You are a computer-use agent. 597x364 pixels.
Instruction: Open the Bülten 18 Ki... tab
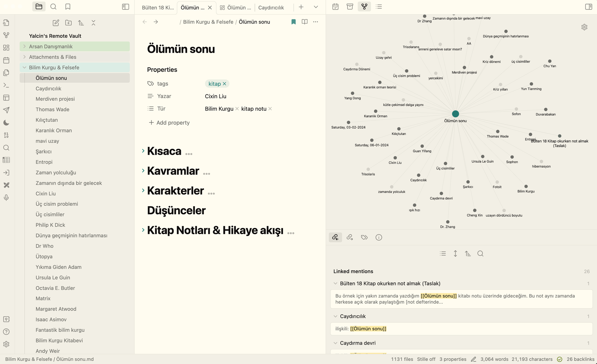point(158,7)
